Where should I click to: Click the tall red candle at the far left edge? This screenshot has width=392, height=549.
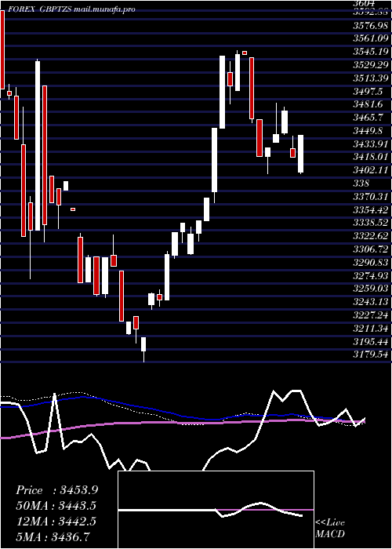(2, 49)
